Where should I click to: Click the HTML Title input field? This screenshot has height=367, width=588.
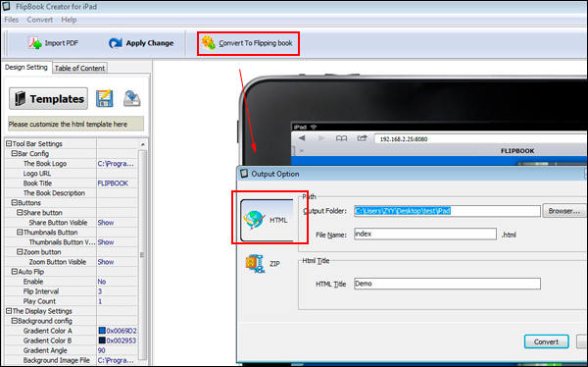click(447, 284)
